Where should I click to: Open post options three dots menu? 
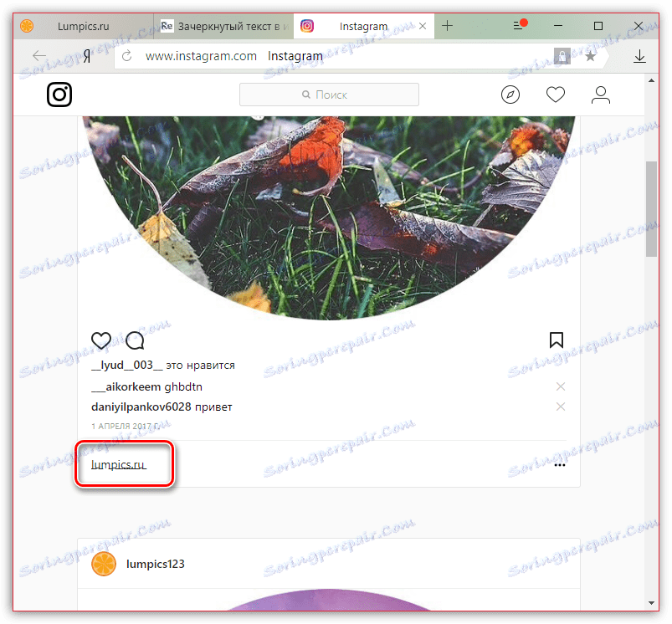560,465
